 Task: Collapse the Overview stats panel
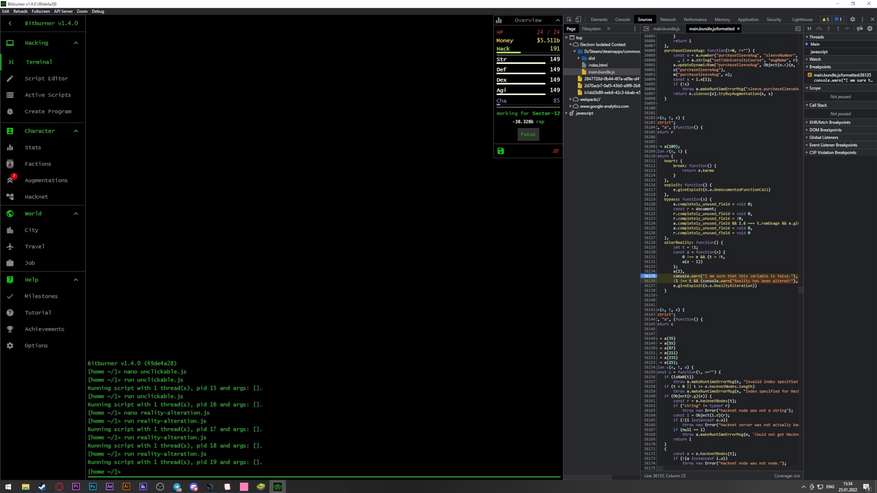(558, 20)
